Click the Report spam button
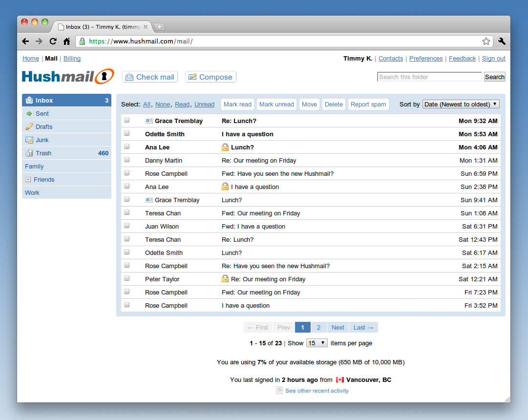Viewport: 528px width, 420px height. click(x=368, y=104)
